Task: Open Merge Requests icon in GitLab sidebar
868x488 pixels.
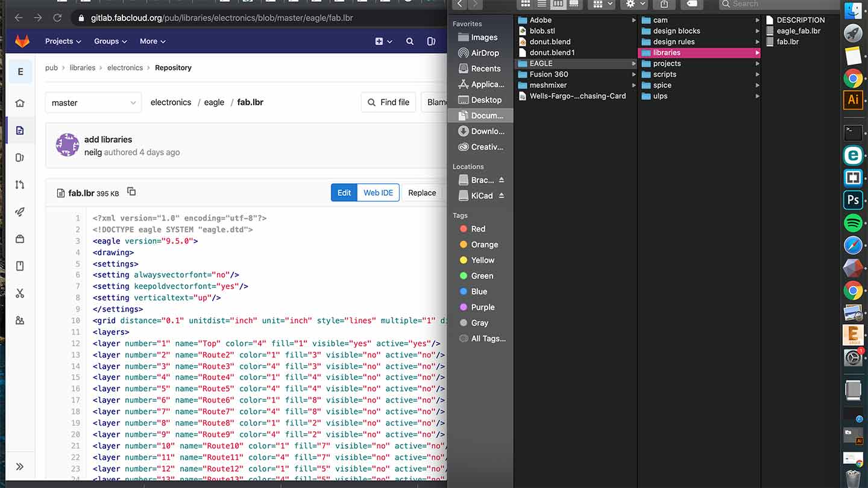Action: (20, 184)
